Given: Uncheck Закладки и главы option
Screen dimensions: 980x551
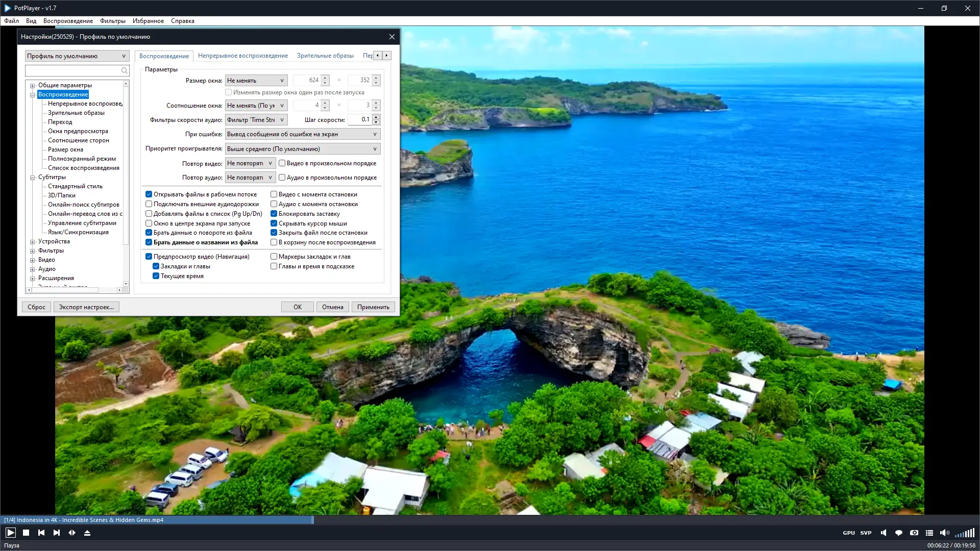Looking at the screenshot, I should pyautogui.click(x=156, y=266).
